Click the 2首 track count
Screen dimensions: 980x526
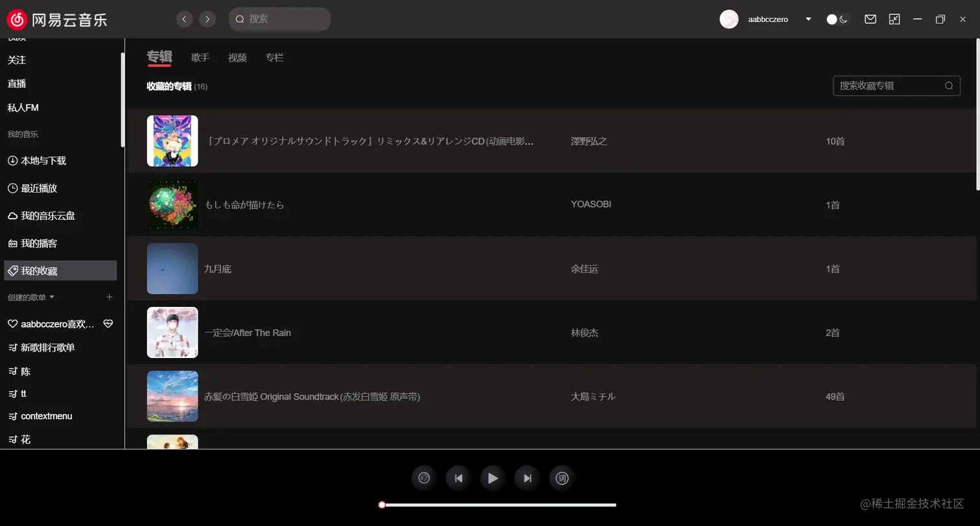[832, 333]
